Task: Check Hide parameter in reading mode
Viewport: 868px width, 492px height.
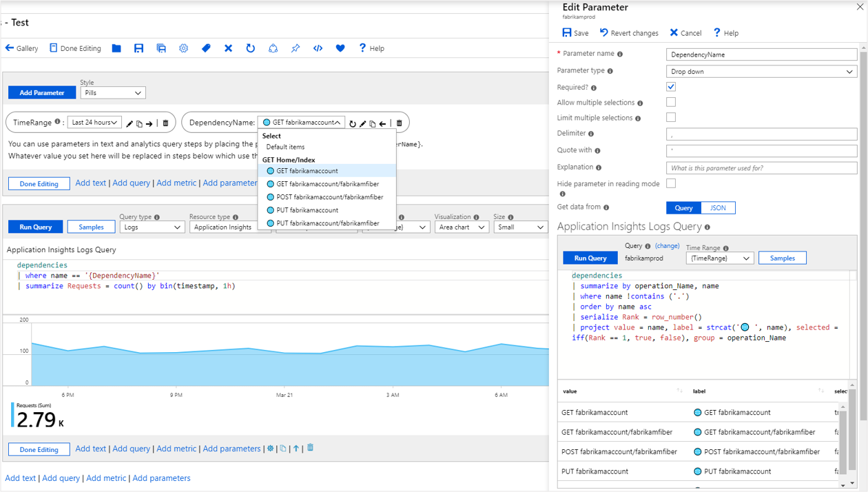Action: pos(671,183)
